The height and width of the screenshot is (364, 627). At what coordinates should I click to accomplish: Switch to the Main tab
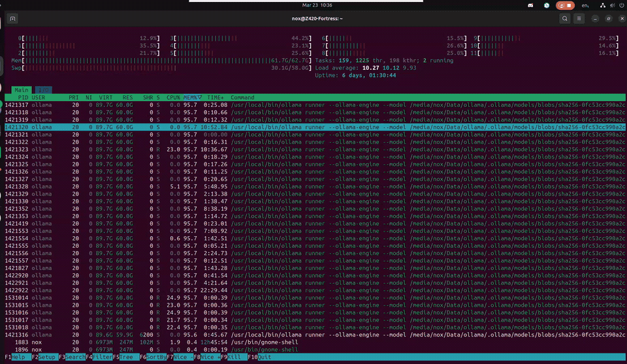(21, 90)
